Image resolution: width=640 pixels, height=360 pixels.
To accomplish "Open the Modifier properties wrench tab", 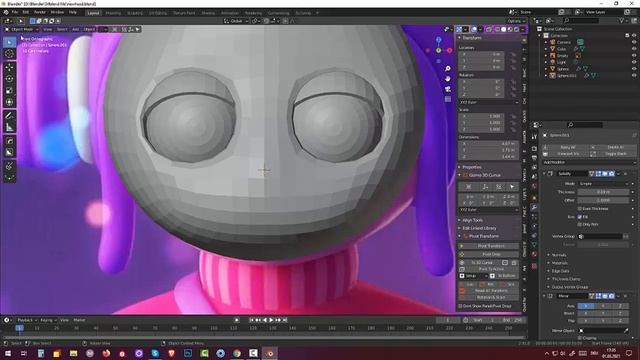I will point(534,207).
